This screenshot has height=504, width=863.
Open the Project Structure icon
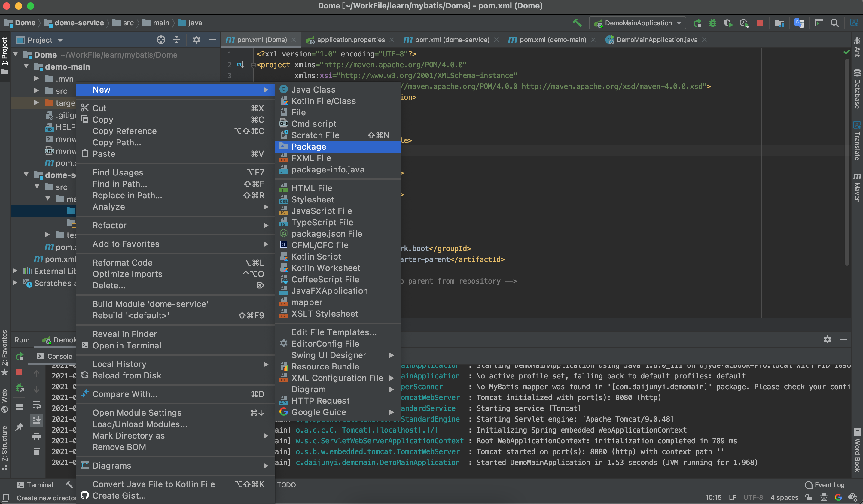click(x=779, y=23)
